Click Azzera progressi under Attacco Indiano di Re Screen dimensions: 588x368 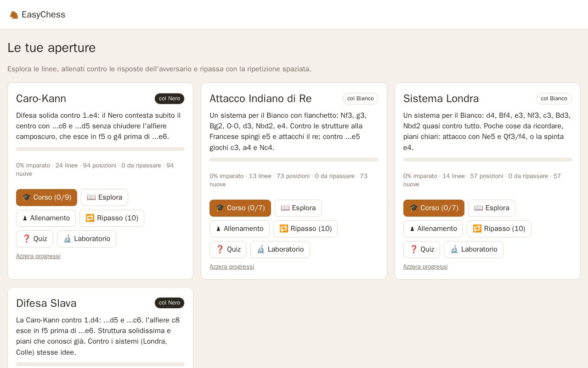232,267
